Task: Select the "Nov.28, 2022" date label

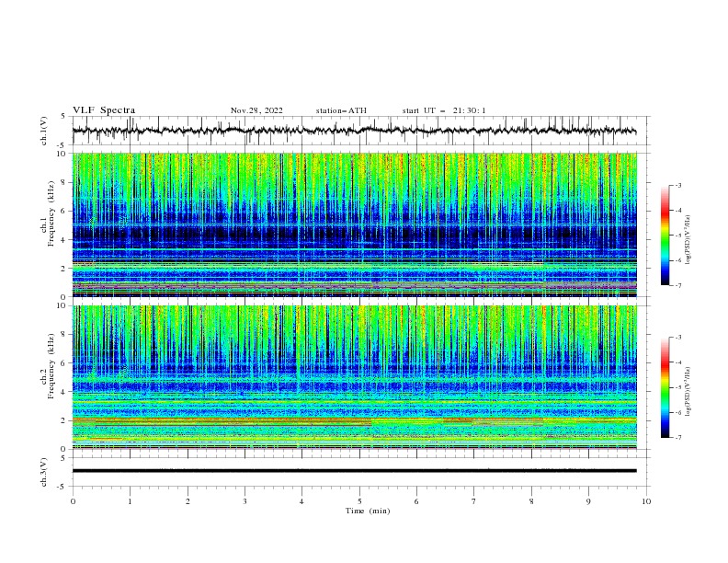Action: [x=256, y=110]
